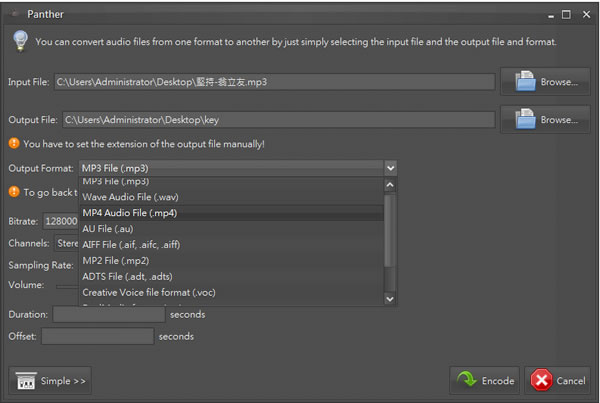The width and height of the screenshot is (600, 403).
Task: Select AU File (.au) format
Action: pyautogui.click(x=231, y=229)
